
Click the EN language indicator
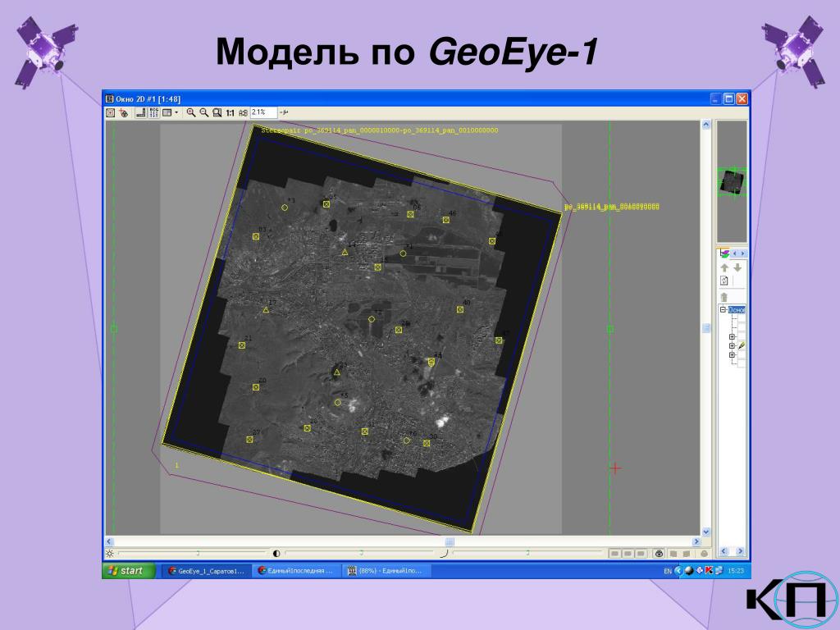point(668,571)
